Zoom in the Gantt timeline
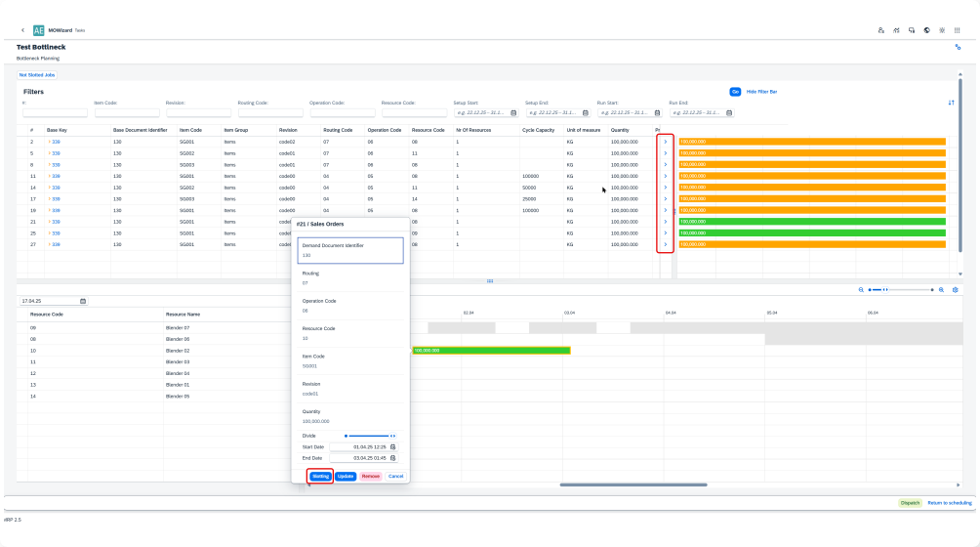Viewport: 980px width, 547px height. [942, 290]
